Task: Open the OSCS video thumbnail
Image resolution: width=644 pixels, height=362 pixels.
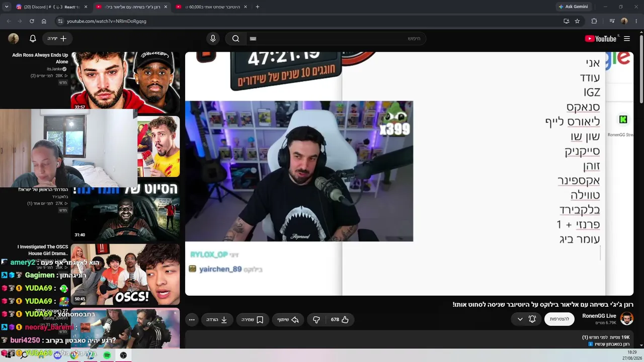Action: [x=125, y=275]
